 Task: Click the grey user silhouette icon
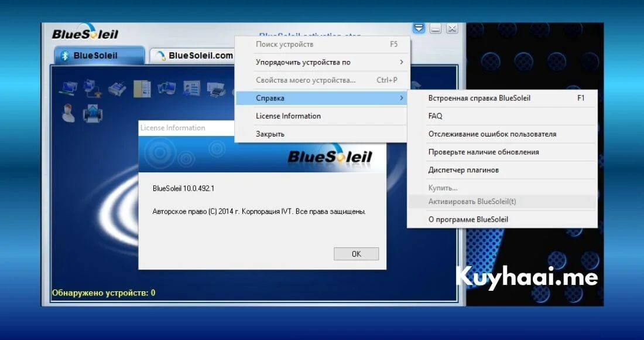tap(68, 113)
